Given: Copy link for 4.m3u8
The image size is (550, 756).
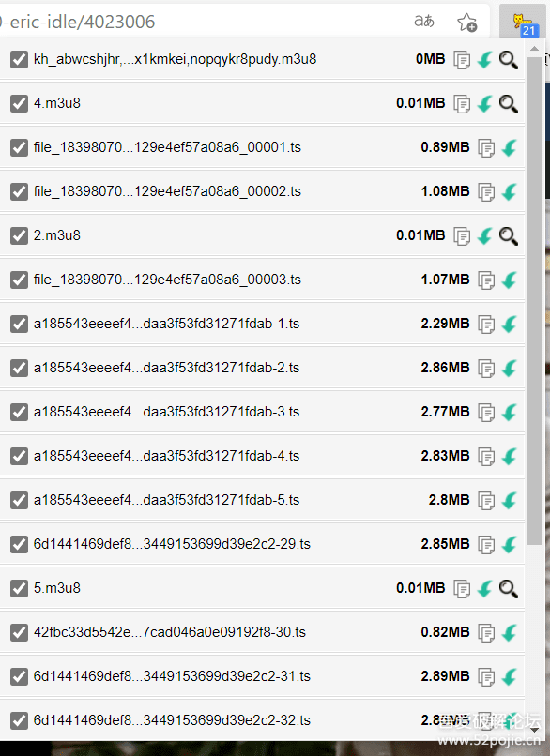Looking at the screenshot, I should pos(462,104).
